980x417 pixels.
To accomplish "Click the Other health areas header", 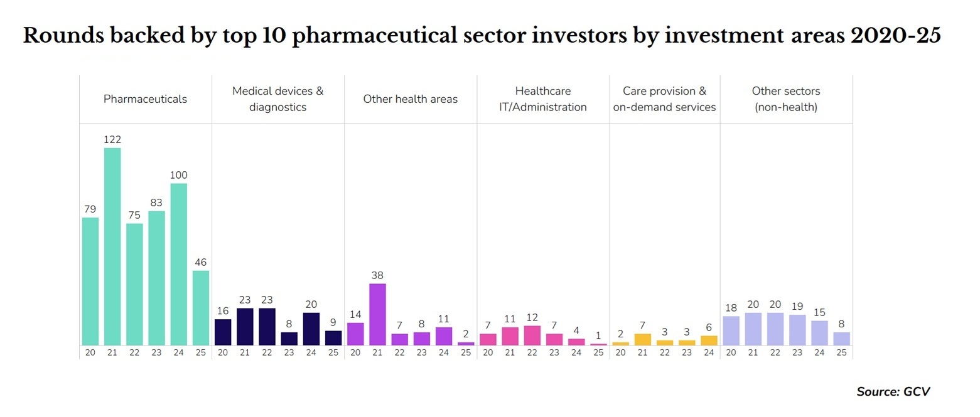I will [410, 99].
